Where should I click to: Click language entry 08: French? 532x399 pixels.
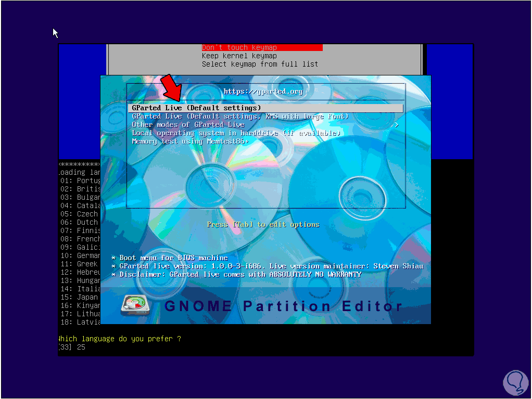tap(80, 239)
